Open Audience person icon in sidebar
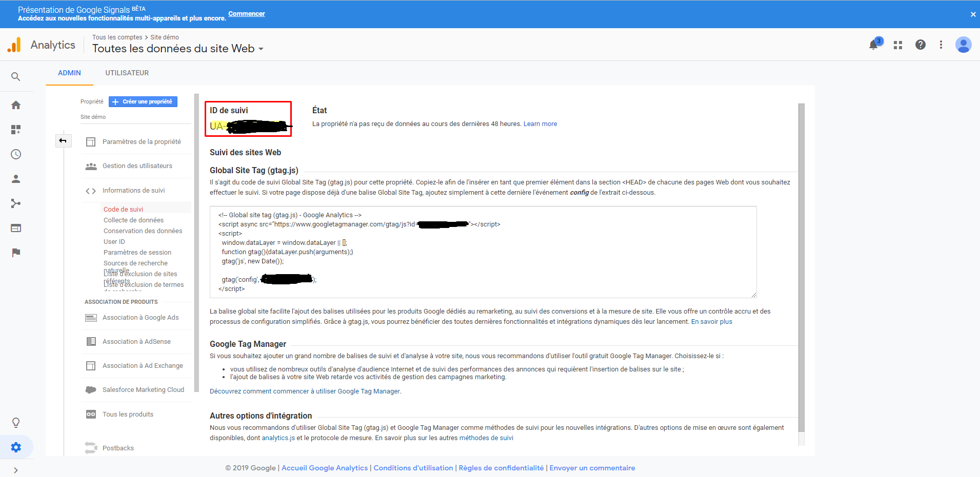This screenshot has height=477, width=980. (16, 179)
